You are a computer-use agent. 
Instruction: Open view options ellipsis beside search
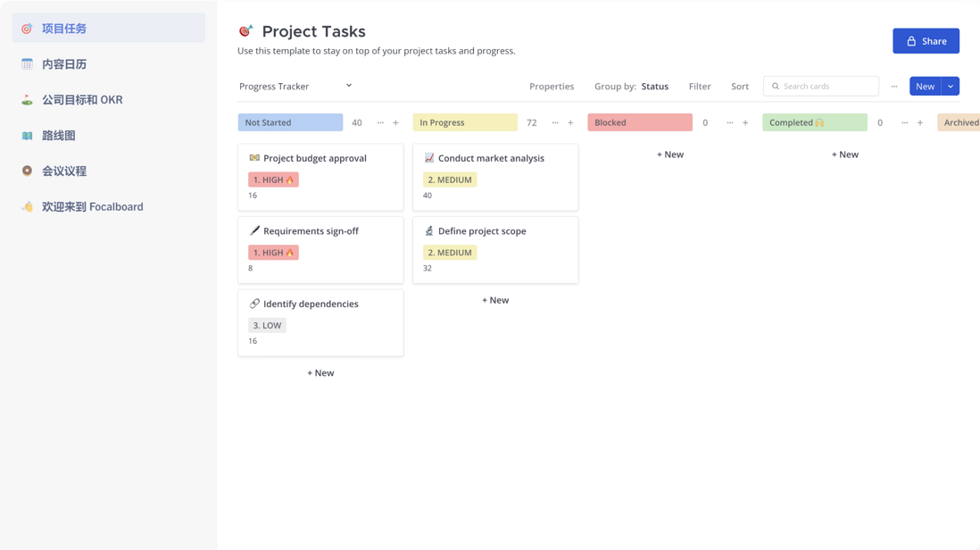click(x=894, y=87)
